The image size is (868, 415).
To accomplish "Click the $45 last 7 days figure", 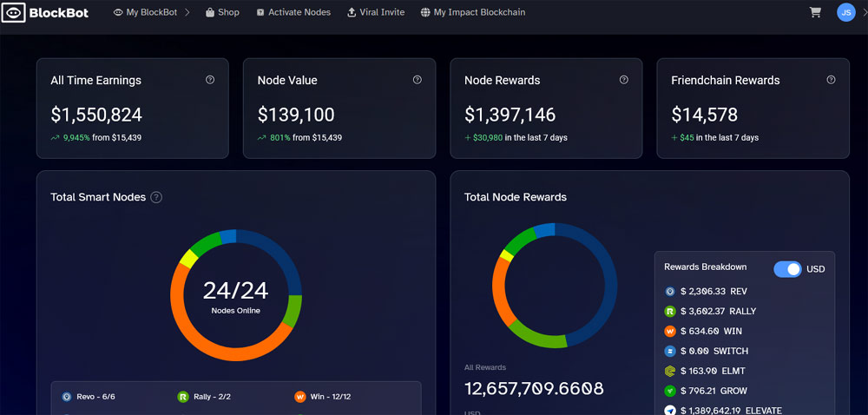I will pos(687,138).
